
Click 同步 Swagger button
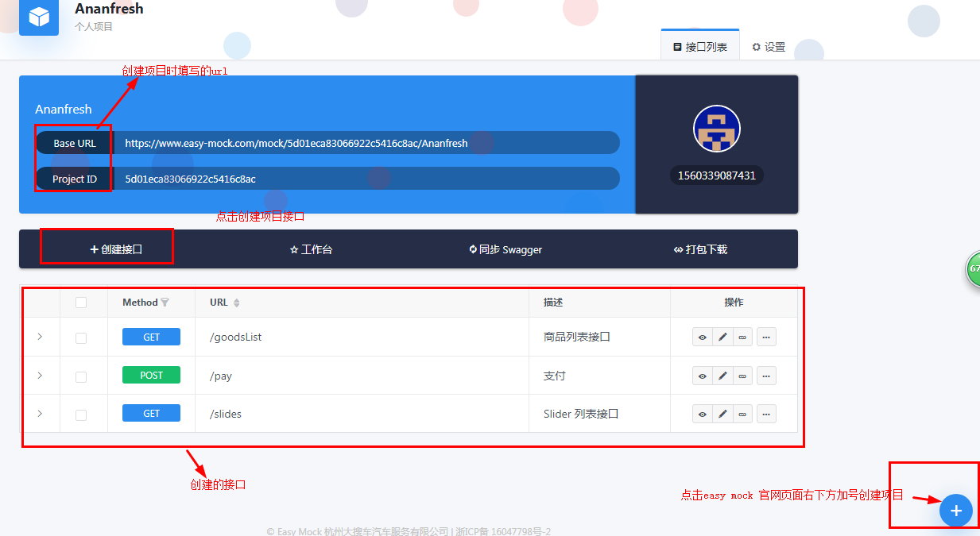(x=505, y=249)
